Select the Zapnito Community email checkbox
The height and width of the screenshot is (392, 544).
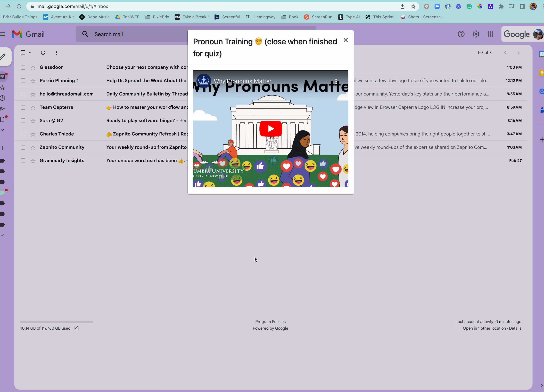point(23,147)
